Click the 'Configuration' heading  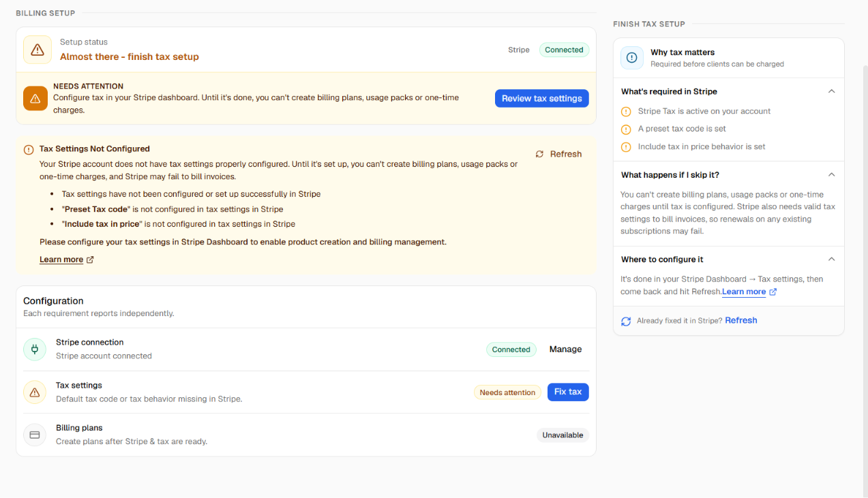(x=53, y=300)
